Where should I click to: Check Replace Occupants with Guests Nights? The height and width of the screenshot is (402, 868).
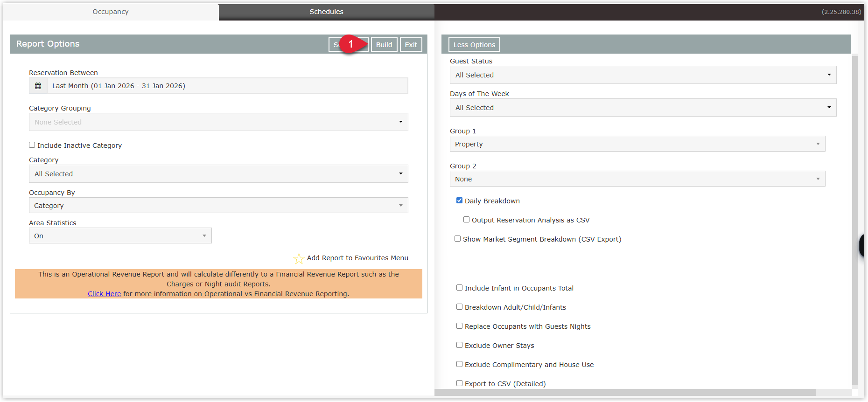point(459,326)
